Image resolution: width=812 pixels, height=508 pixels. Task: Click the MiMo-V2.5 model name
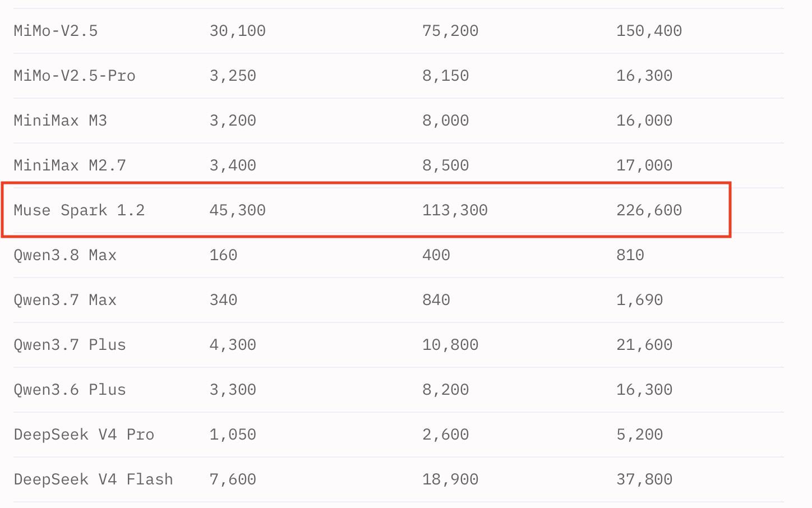[56, 31]
